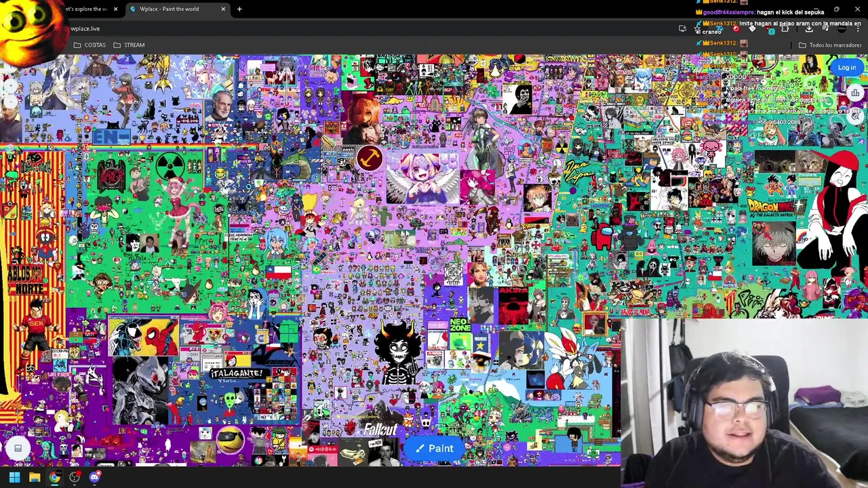Screen dimensions: 868x488
Task: Click the round map icon at bottom-left
Action: tap(18, 447)
